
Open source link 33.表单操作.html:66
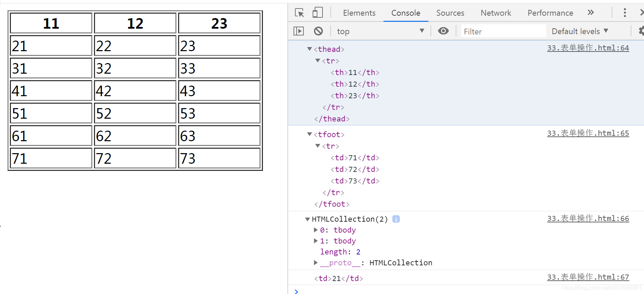[588, 218]
